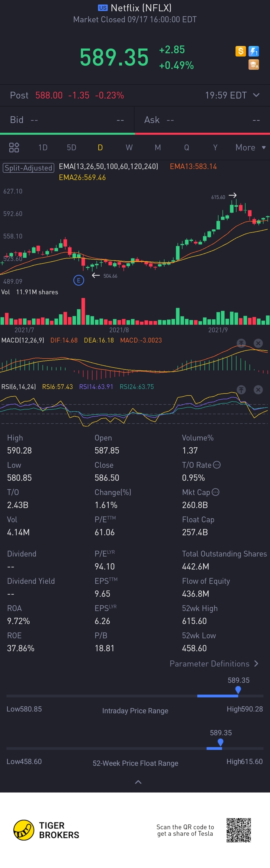The width and height of the screenshot is (270, 868).
Task: Tap the 52wk Low value 458.60
Action: click(194, 648)
